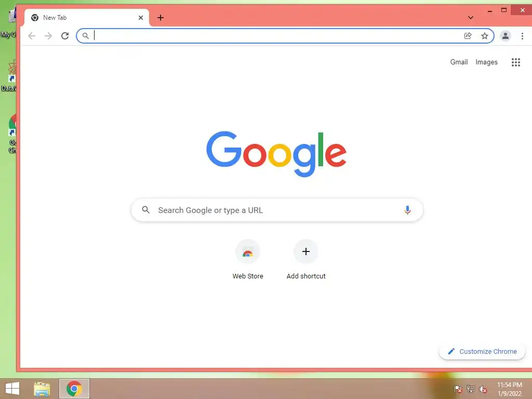The height and width of the screenshot is (399, 532).
Task: Click the magnifier in the Google search box
Action: (145, 210)
